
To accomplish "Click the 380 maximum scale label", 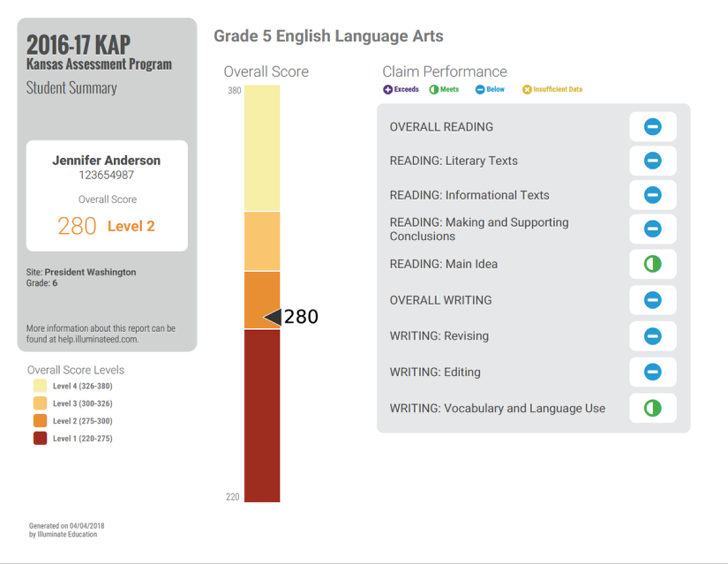I will (235, 90).
